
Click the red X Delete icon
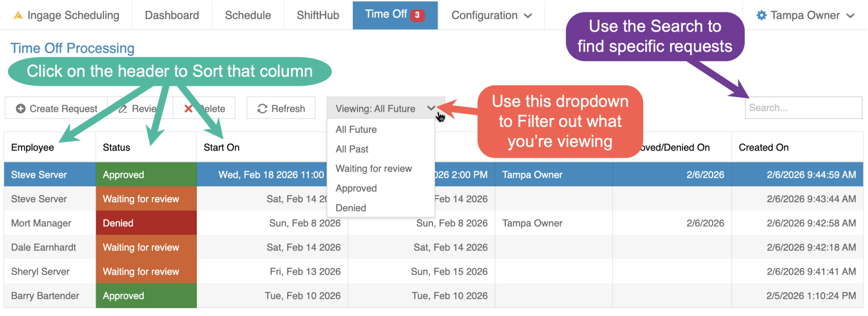[x=189, y=109]
